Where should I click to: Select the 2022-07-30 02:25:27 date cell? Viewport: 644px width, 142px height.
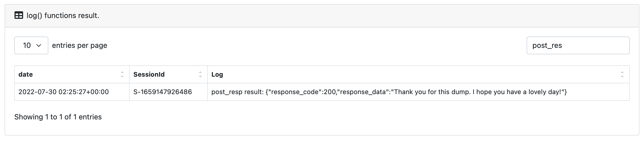point(64,92)
